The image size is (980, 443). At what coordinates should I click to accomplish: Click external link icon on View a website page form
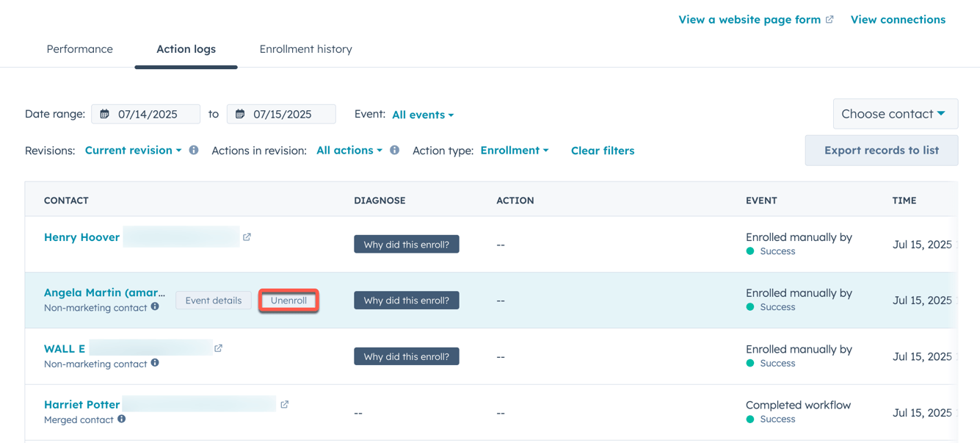click(x=830, y=19)
